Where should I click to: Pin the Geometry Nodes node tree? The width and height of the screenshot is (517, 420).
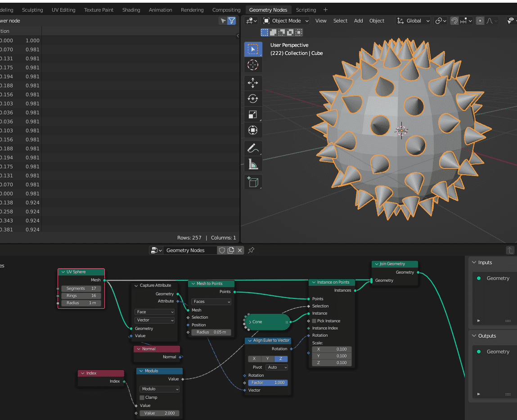pos(251,250)
